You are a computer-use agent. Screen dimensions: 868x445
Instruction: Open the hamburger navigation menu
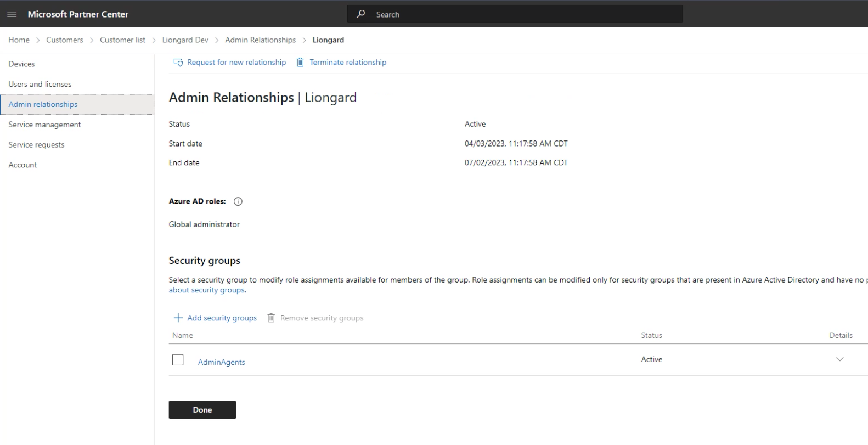[12, 14]
